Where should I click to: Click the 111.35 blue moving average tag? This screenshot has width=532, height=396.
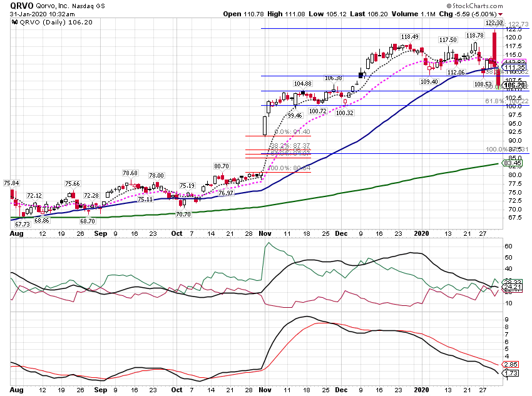[514, 68]
